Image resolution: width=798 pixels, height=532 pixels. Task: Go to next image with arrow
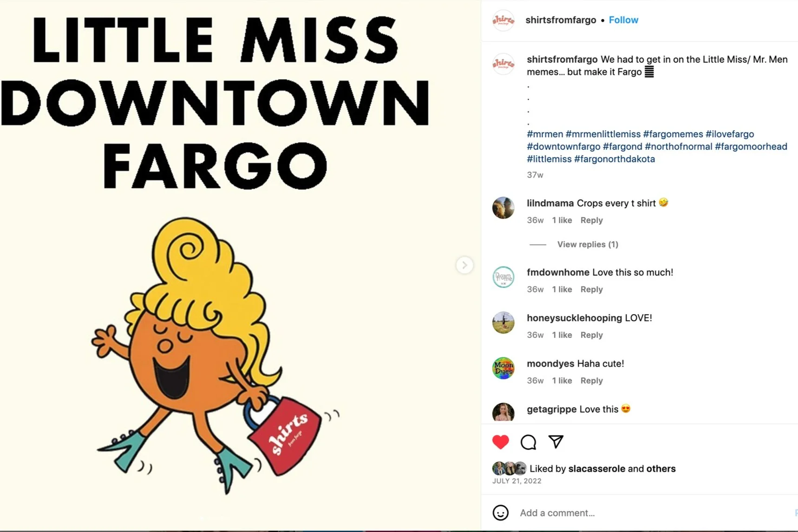coord(464,265)
